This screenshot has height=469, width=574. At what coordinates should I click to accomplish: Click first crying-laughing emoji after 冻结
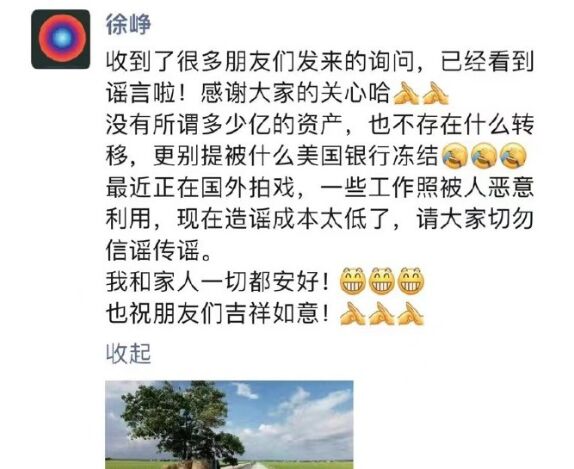pos(455,156)
